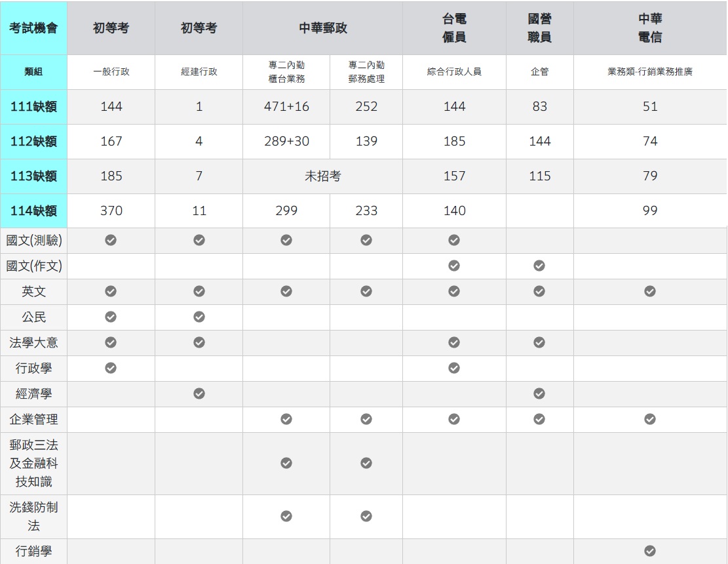
Task: Click the 英文 checkmark under 行銷業務推廣
Action: tap(650, 291)
